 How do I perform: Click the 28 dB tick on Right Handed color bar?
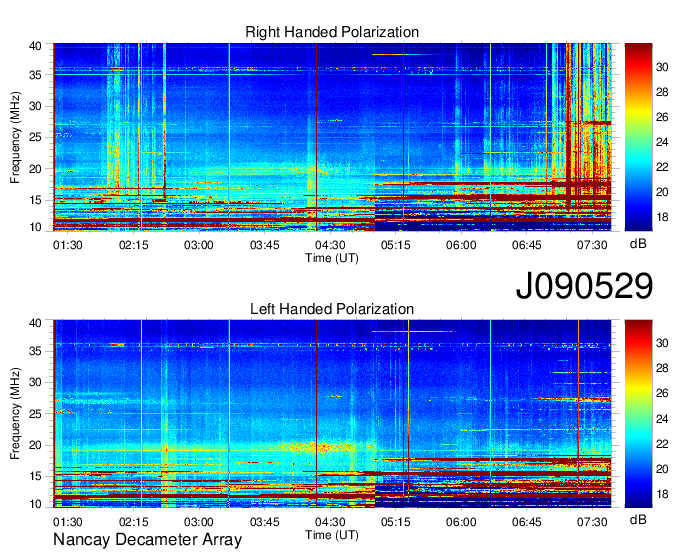tap(662, 92)
